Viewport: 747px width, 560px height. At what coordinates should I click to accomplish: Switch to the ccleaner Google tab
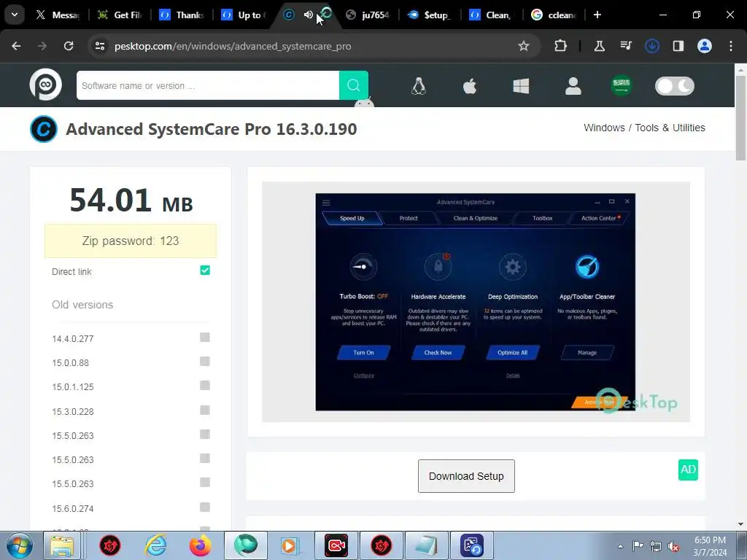[554, 15]
